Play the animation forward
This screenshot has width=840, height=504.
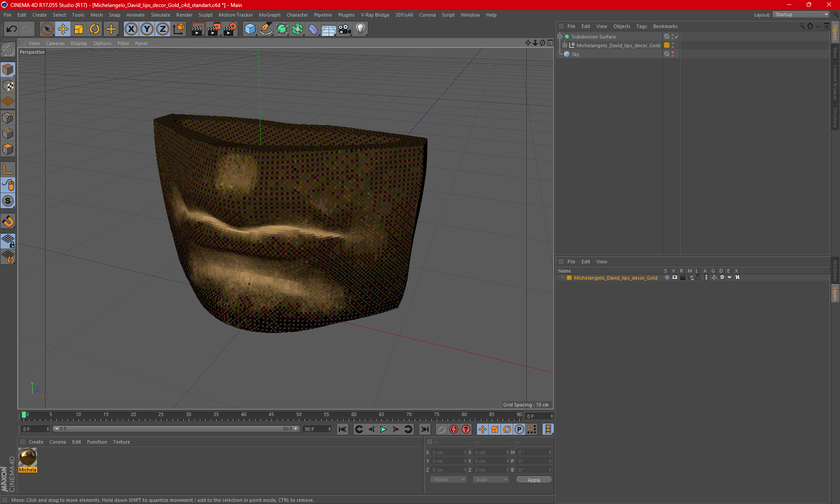(x=383, y=429)
